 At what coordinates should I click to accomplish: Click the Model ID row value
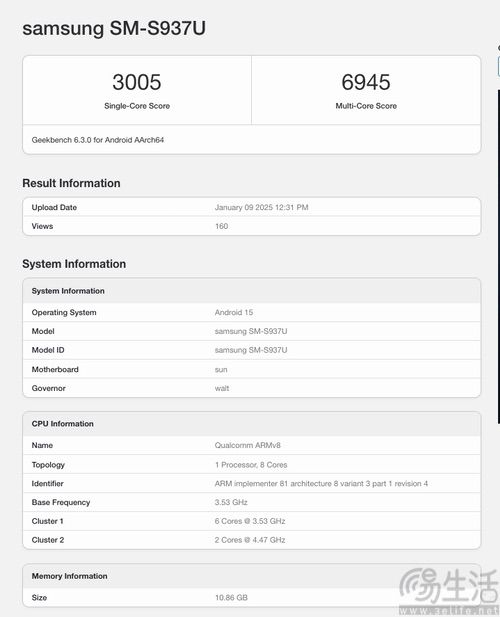click(251, 350)
